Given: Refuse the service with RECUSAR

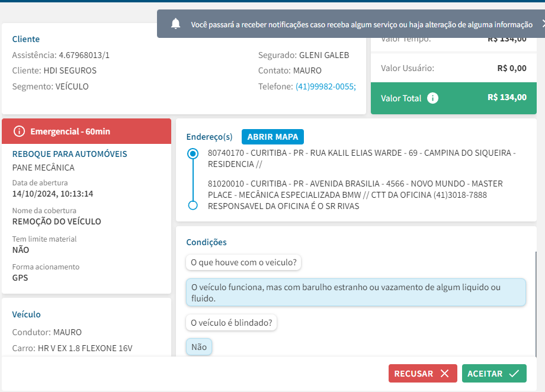Looking at the screenshot, I should (x=422, y=374).
